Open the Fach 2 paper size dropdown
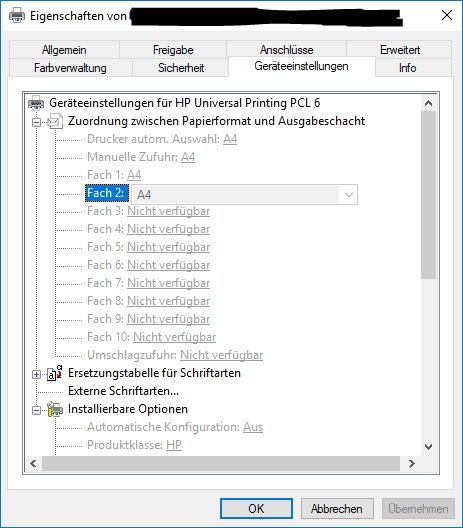 349,195
